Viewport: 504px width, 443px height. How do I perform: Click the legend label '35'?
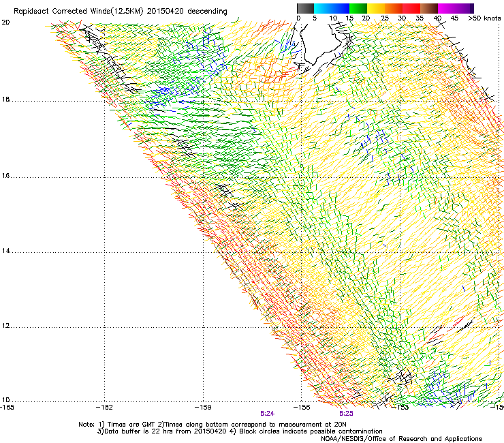[420, 18]
